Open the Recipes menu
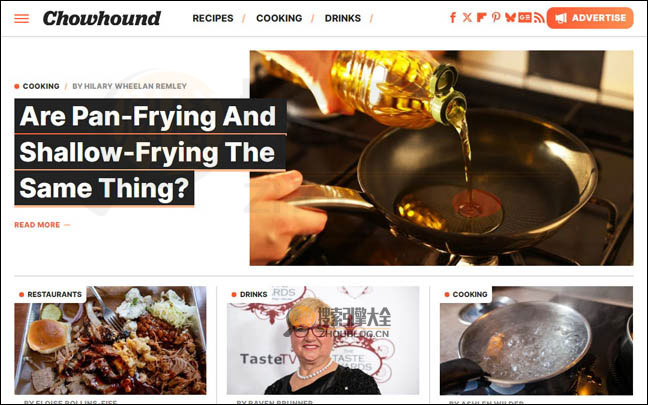This screenshot has width=648, height=405. [x=213, y=18]
